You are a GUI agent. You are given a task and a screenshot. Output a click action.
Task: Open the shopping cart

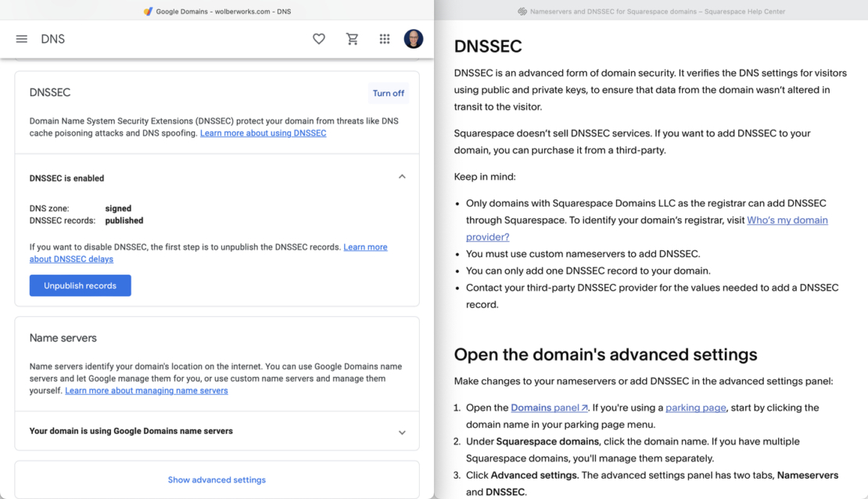coord(352,38)
